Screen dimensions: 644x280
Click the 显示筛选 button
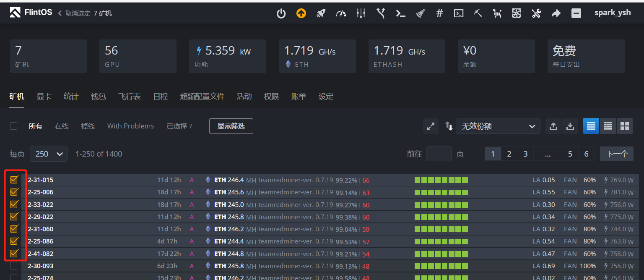[x=231, y=126]
